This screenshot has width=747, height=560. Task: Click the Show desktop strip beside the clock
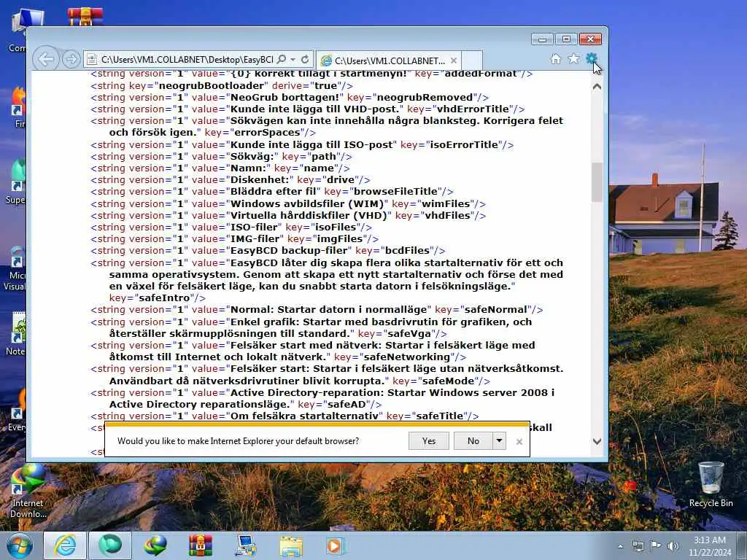[x=741, y=545]
